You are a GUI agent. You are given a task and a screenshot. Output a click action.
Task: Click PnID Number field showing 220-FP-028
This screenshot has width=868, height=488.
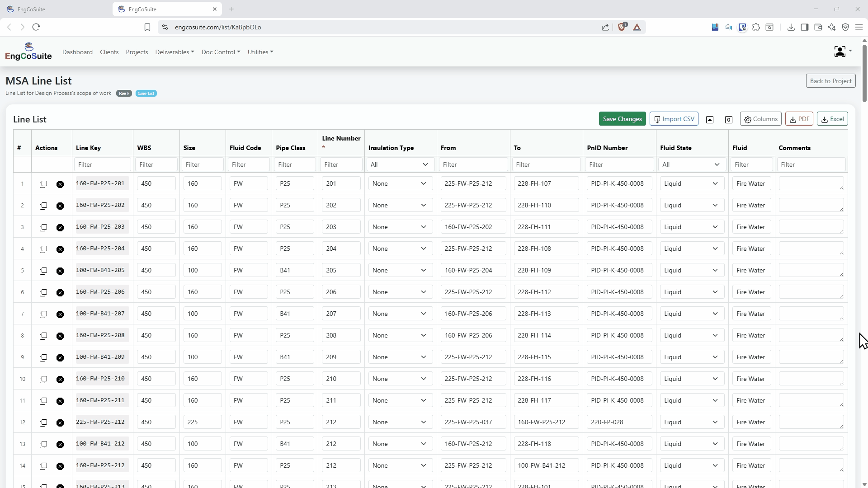(619, 422)
